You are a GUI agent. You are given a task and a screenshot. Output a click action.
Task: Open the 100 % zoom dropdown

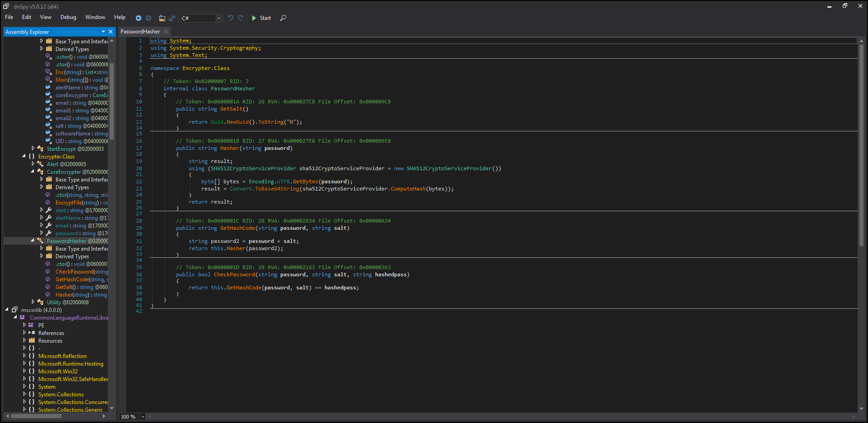point(132,417)
